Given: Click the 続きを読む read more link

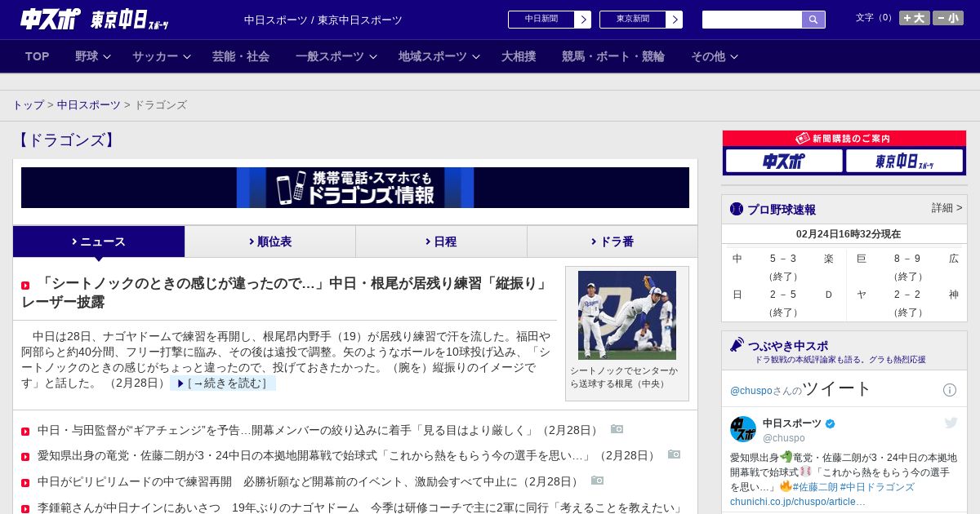Looking at the screenshot, I should point(223,383).
